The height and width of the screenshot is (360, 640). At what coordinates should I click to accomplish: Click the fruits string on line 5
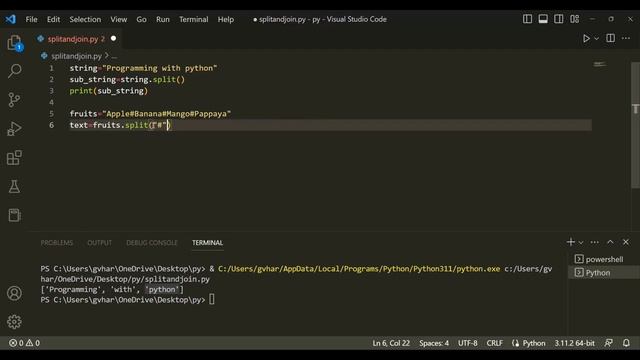(167, 113)
